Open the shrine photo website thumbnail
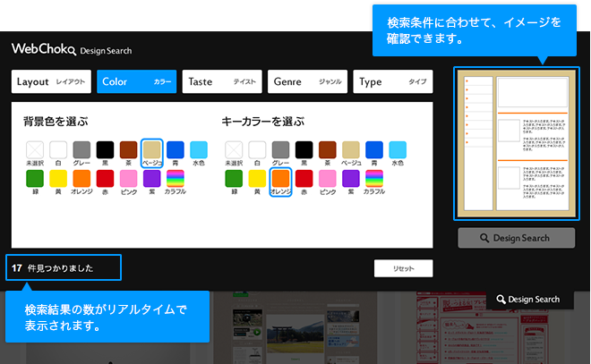The width and height of the screenshot is (591, 364). [295, 327]
